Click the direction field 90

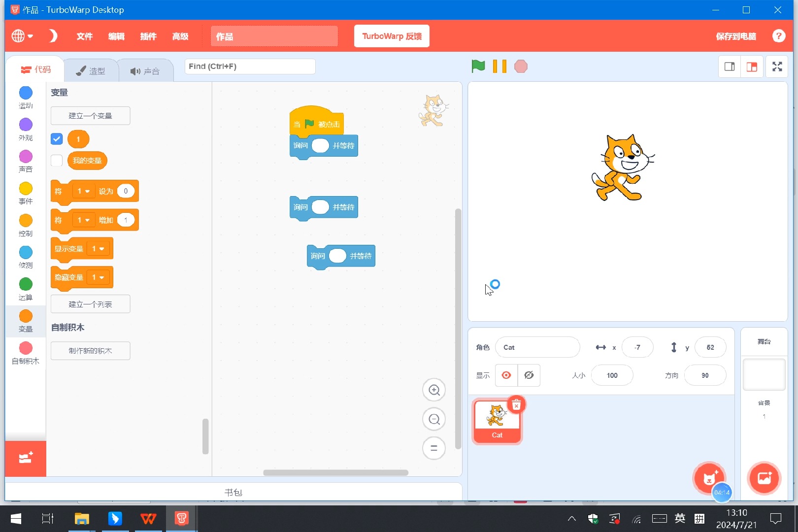click(x=705, y=375)
